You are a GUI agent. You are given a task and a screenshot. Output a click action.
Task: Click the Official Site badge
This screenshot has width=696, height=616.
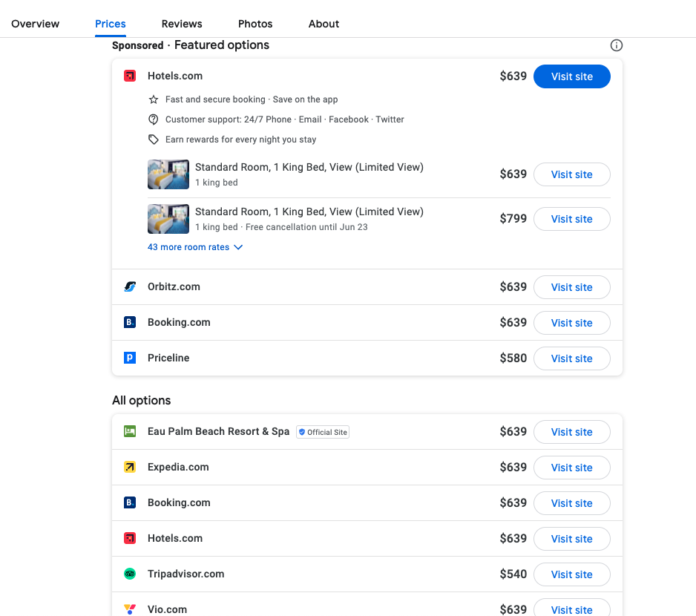click(323, 432)
